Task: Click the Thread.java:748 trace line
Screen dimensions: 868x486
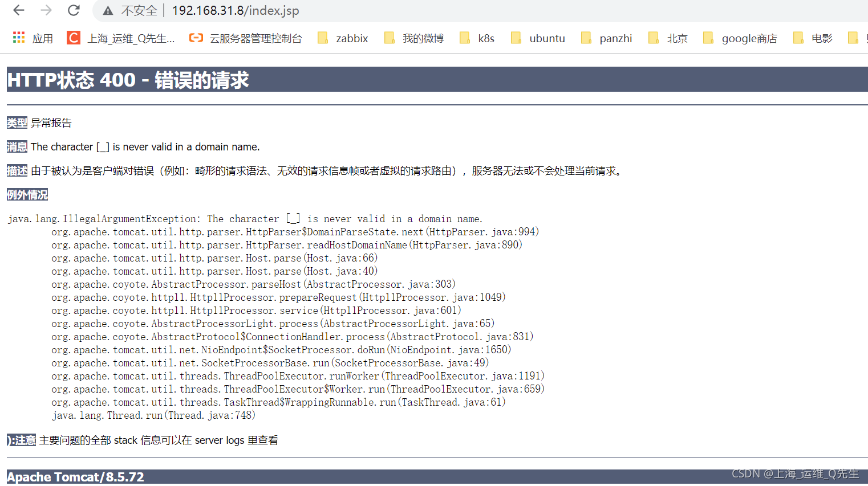Action: 153,415
